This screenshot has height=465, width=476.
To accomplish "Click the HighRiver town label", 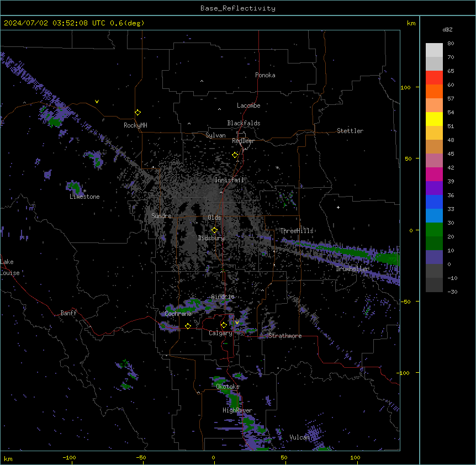I will (237, 410).
